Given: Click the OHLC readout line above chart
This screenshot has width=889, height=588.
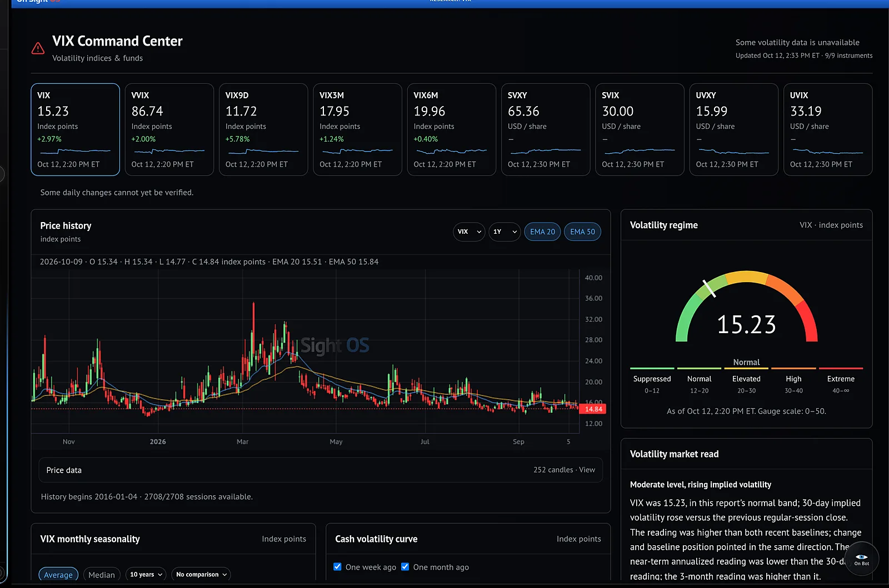Looking at the screenshot, I should click(x=209, y=262).
